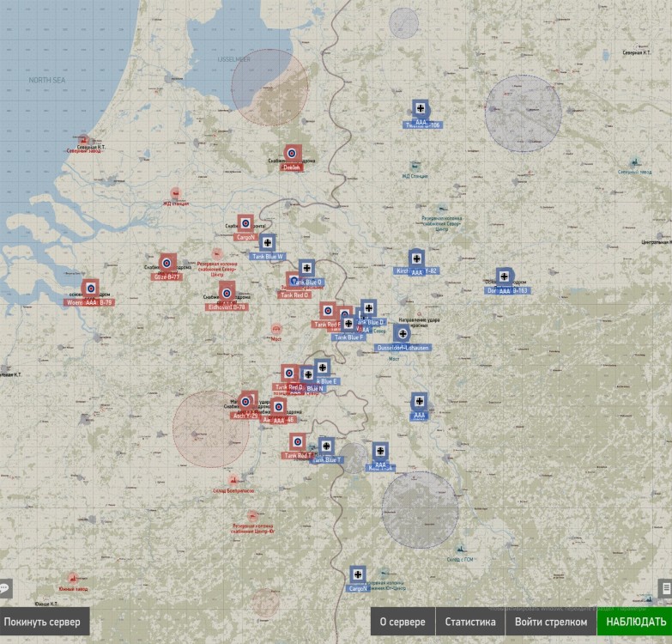The image size is (672, 644).
Task: Click red ЖД станция railway icon
Action: point(175,193)
